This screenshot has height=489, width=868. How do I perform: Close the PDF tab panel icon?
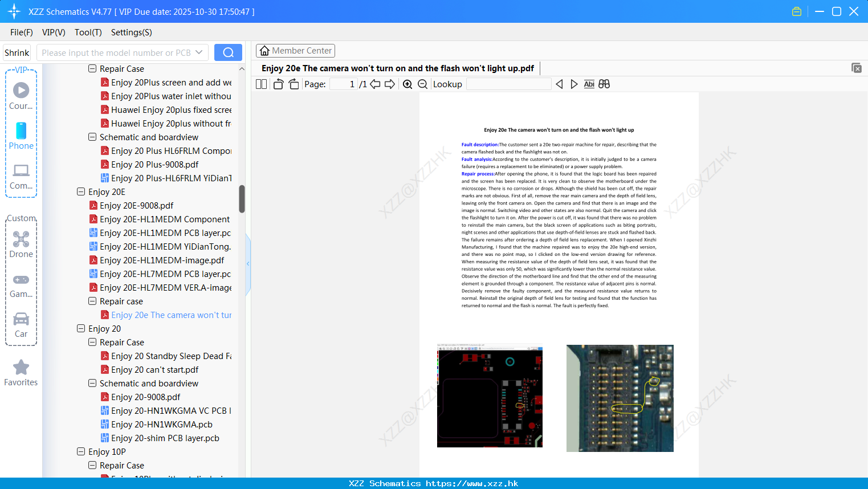[857, 68]
